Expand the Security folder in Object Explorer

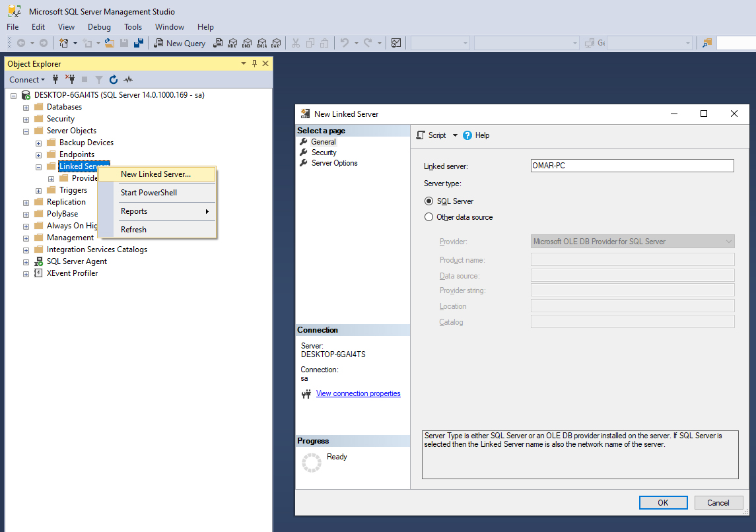coord(26,119)
